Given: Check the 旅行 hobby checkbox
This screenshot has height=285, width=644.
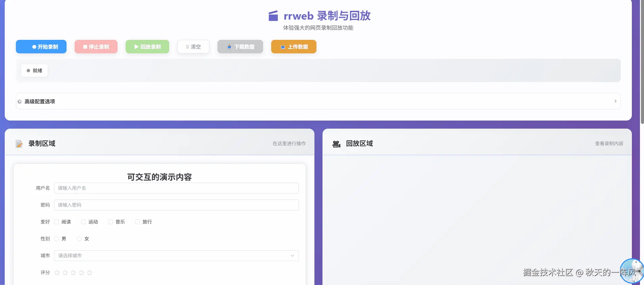Looking at the screenshot, I should tap(137, 222).
